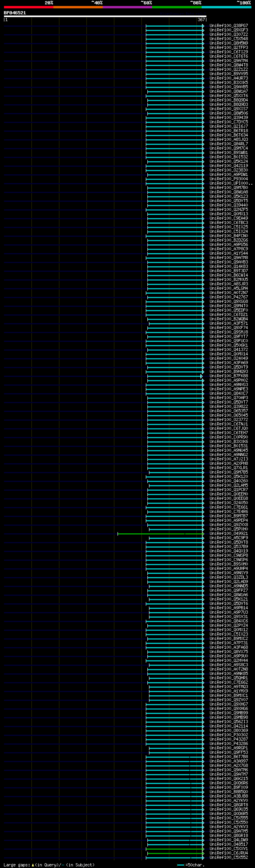Viewport: 255px width, 868px height.
Task: Select the label UniRef100_B9MTB7
Action: pyautogui.click(x=229, y=516)
